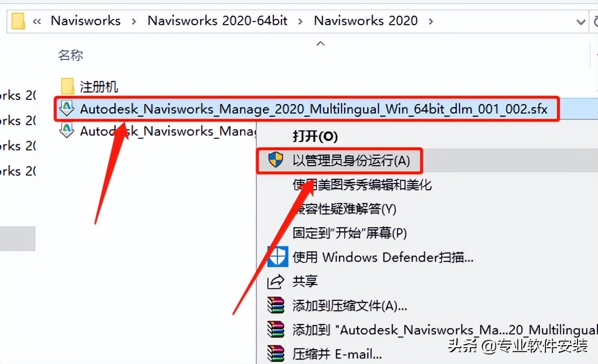
Task: Select the Autodesk installer icon of the 001_002.sfx file
Action: point(67,109)
